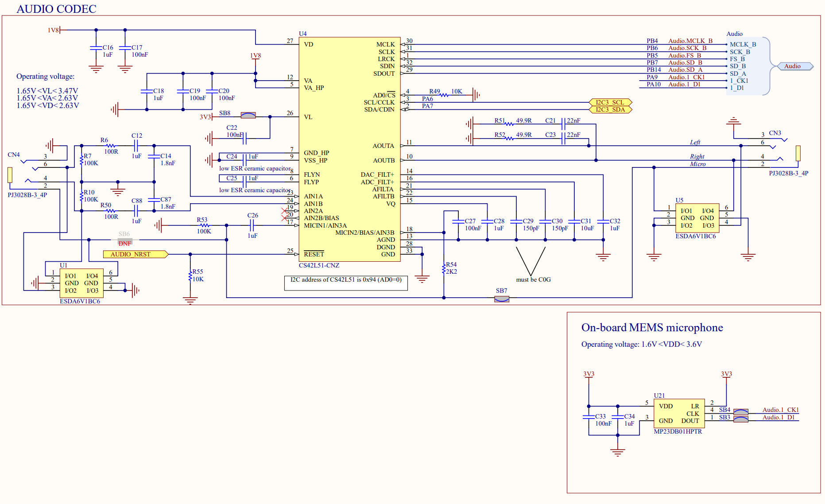825x504 pixels.
Task: Click capacitor C16 1uF symbol
Action: 96,49
